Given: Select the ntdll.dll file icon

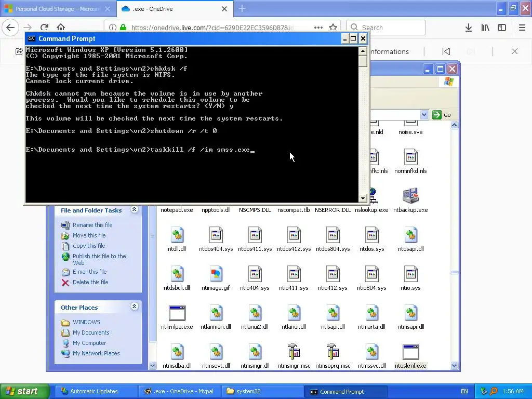Looking at the screenshot, I should [177, 235].
